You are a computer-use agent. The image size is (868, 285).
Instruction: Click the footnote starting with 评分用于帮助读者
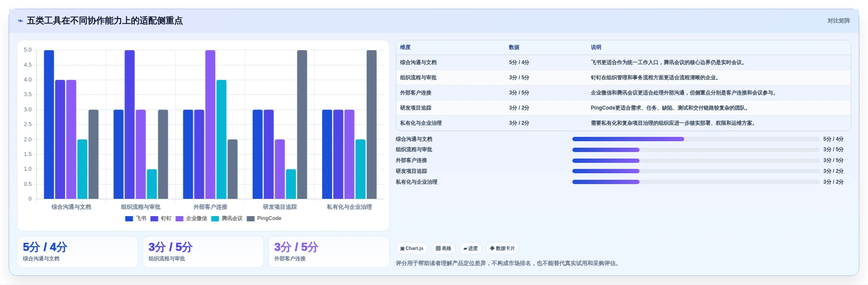pyautogui.click(x=508, y=263)
